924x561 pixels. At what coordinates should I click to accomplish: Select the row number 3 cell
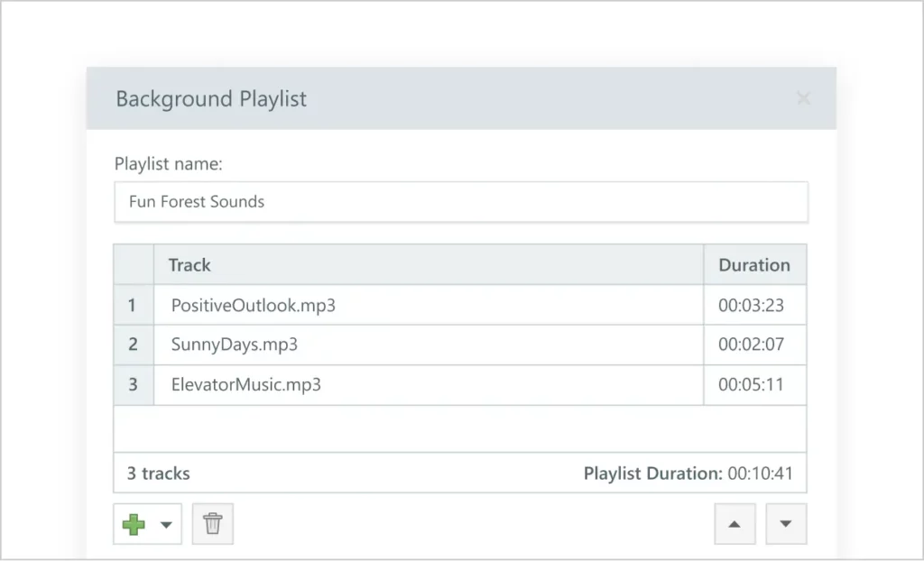pos(133,384)
